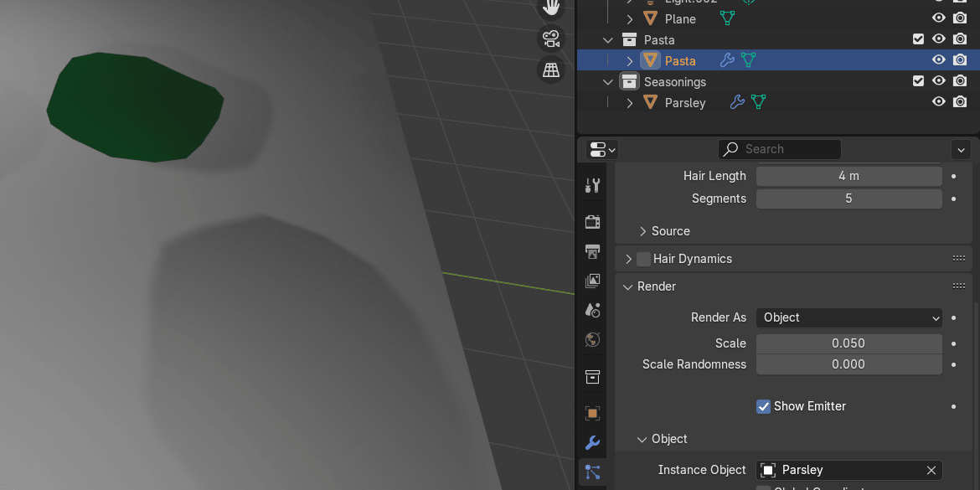Image resolution: width=980 pixels, height=490 pixels.
Task: Switch viewport to perspective/orthographic grid icon
Action: 551,70
